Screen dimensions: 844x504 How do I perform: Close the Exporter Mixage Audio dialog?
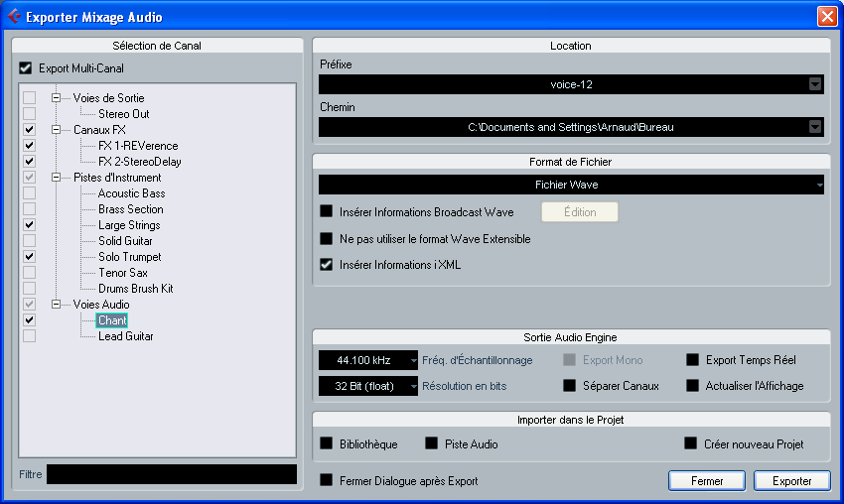point(827,16)
